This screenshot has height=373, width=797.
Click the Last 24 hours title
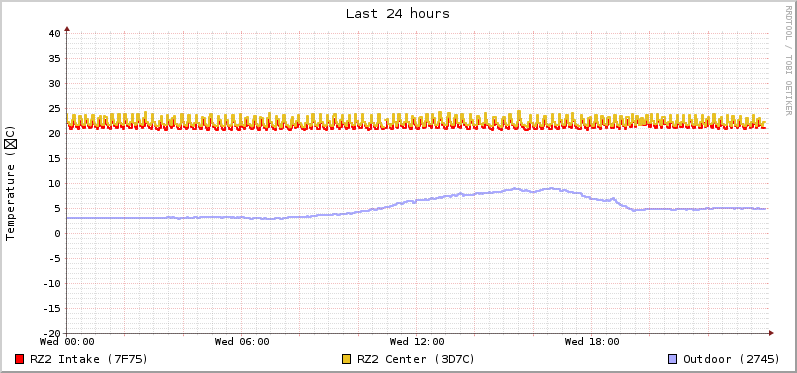tap(398, 14)
